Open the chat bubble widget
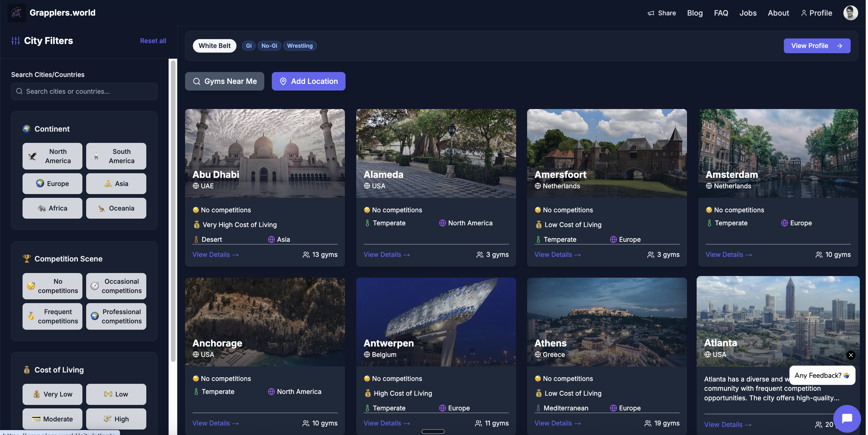Viewport: 868px width, 435px height. pyautogui.click(x=847, y=419)
